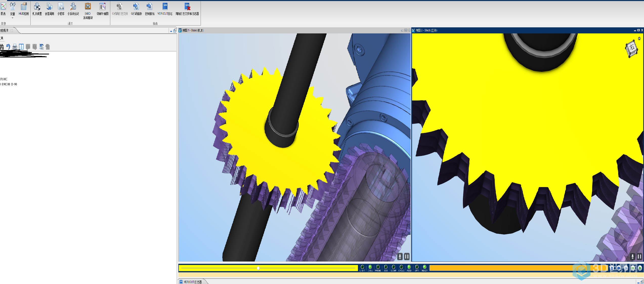644x284 pixels.
Task: Click the Pause simulation button
Action: [626, 268]
